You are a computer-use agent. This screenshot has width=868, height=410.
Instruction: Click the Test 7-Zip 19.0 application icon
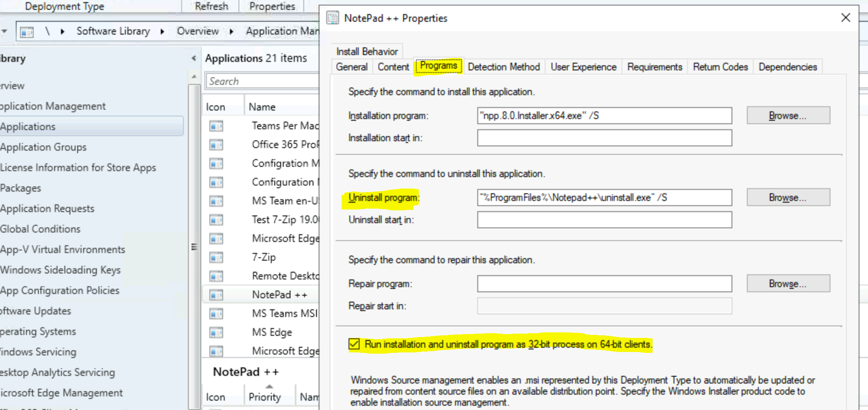click(x=216, y=219)
